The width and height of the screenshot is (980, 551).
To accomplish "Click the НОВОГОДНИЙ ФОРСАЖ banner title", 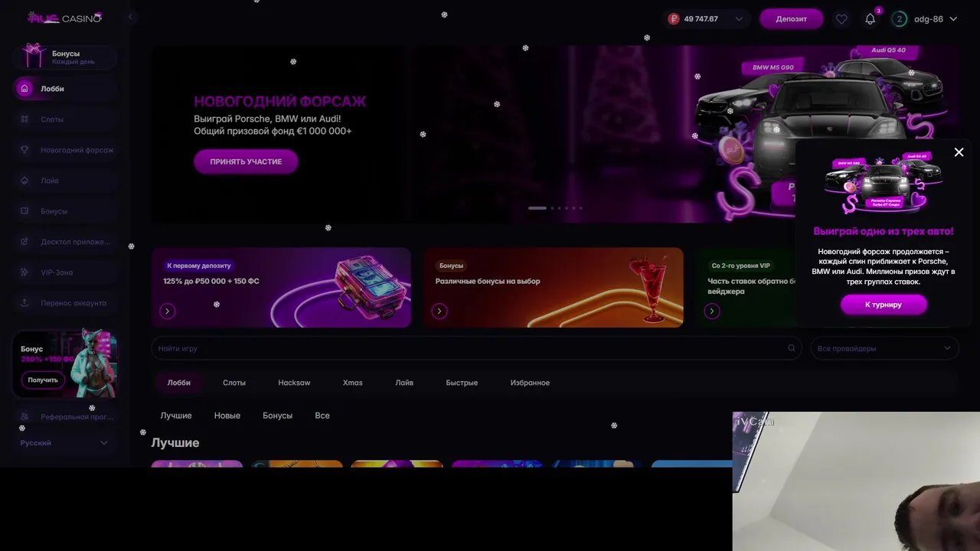I will [x=279, y=101].
